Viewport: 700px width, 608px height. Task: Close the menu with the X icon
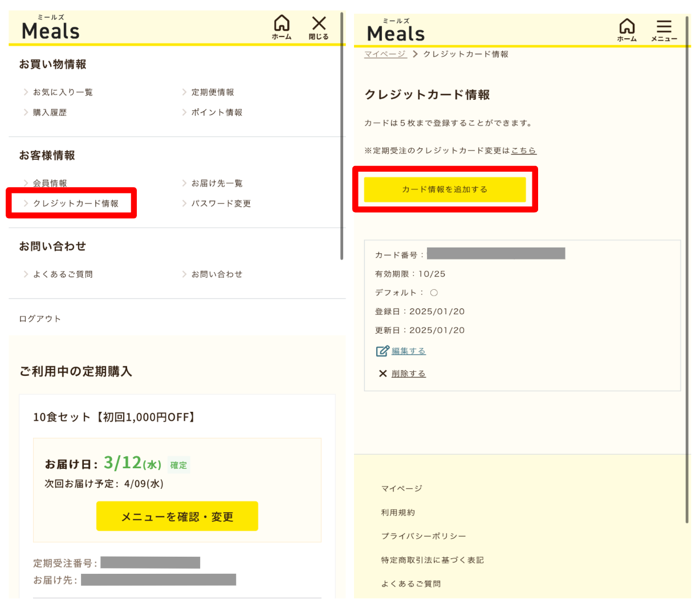pos(319,26)
